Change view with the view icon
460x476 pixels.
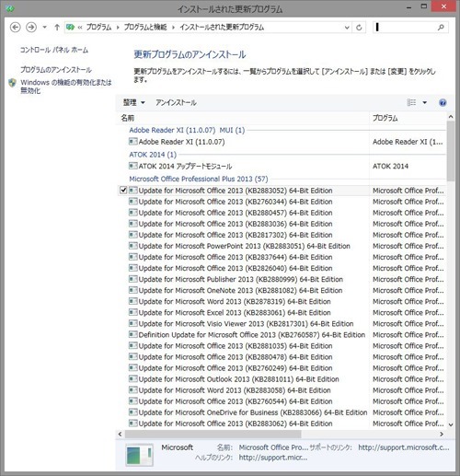pos(411,102)
